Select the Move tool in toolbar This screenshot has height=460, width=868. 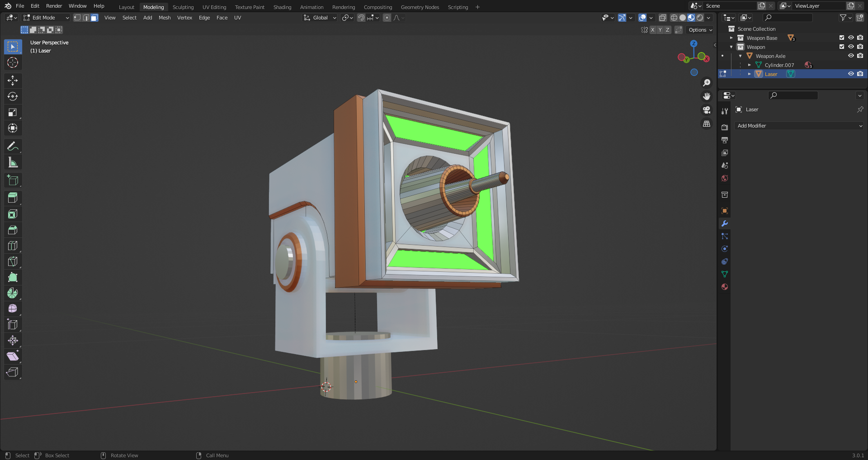pyautogui.click(x=13, y=81)
